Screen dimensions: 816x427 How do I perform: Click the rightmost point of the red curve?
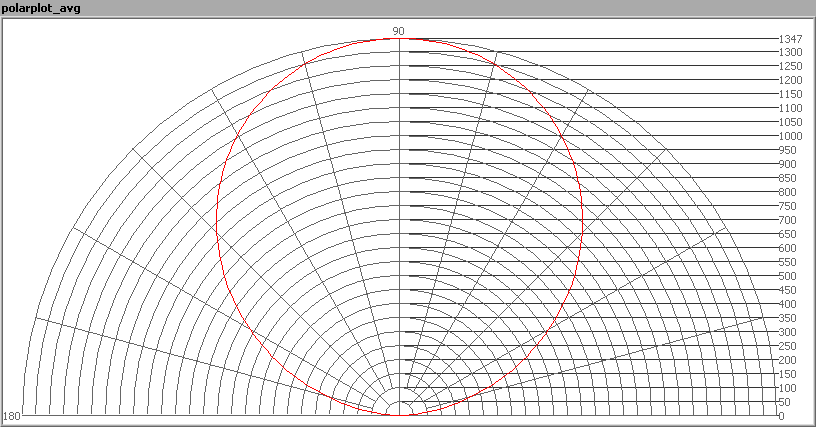tap(583, 227)
